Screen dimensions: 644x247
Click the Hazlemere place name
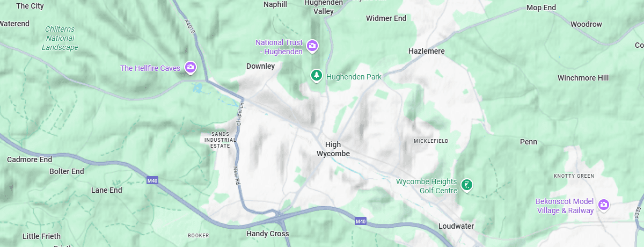tap(427, 51)
